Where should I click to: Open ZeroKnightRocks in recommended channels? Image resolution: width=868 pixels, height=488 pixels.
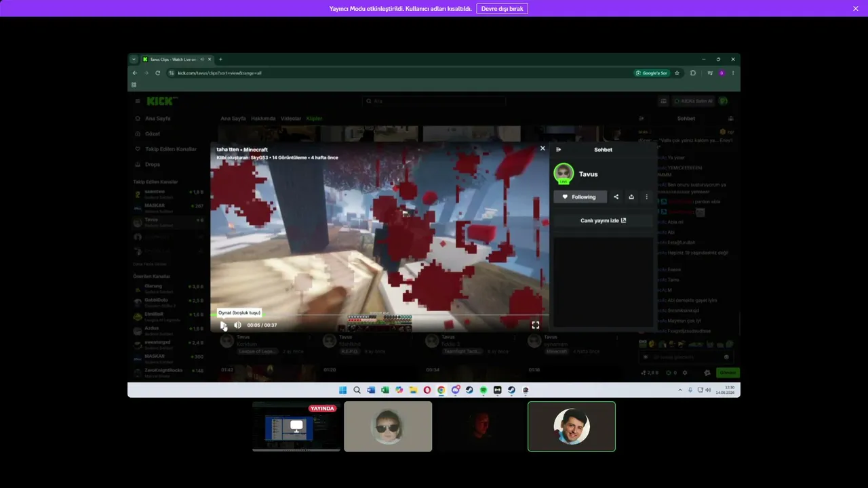pos(169,372)
